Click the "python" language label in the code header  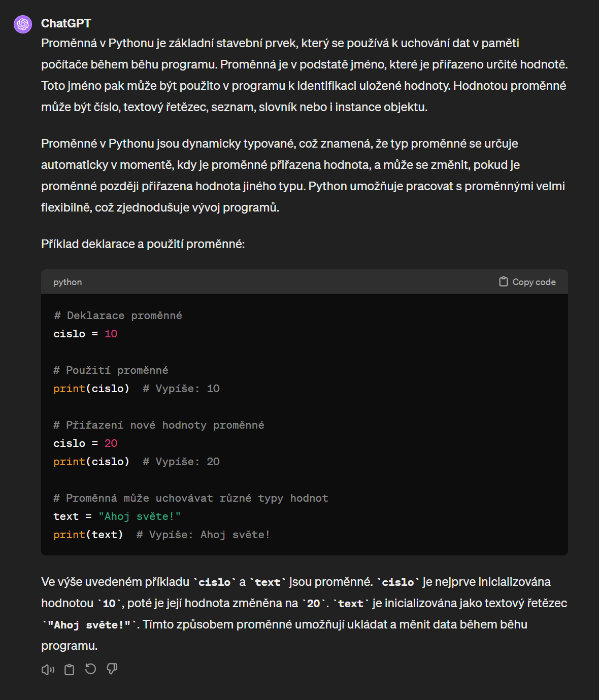point(68,282)
